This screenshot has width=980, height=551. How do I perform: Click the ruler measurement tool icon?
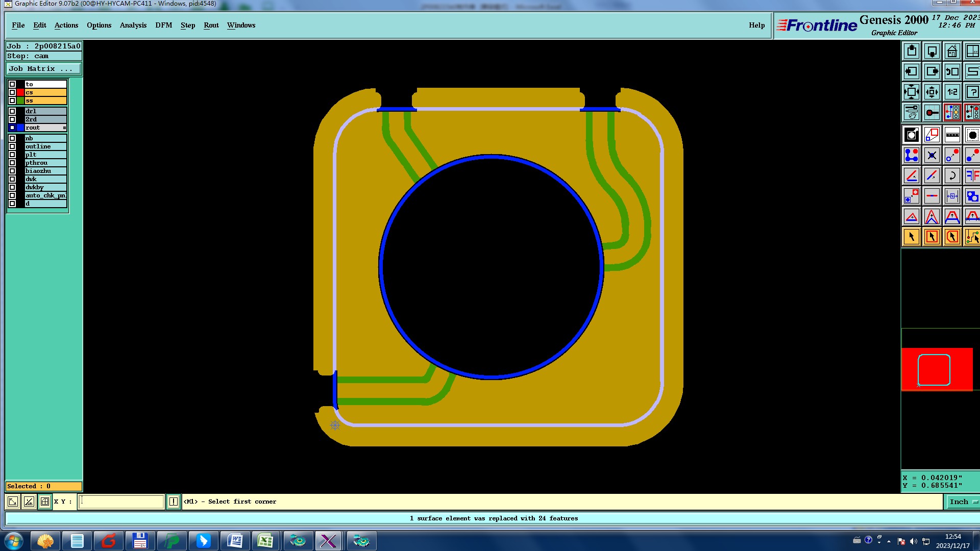tap(952, 135)
